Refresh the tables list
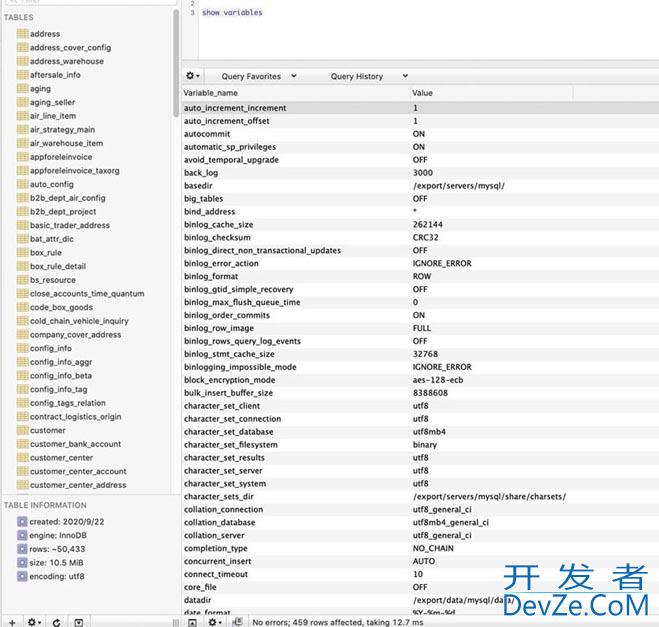The image size is (659, 627). 57,622
